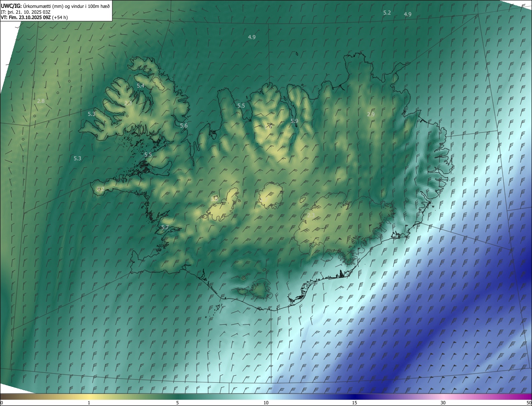Select the init time line "IT: þri. 21. 10. 2025 03Z"
The height and width of the screenshot is (406, 532).
coord(26,12)
